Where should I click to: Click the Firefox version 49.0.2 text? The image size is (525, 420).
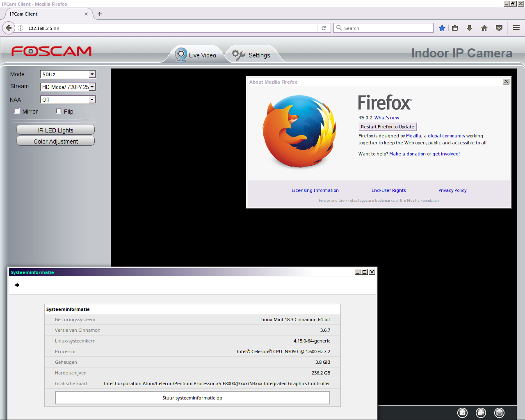click(365, 118)
